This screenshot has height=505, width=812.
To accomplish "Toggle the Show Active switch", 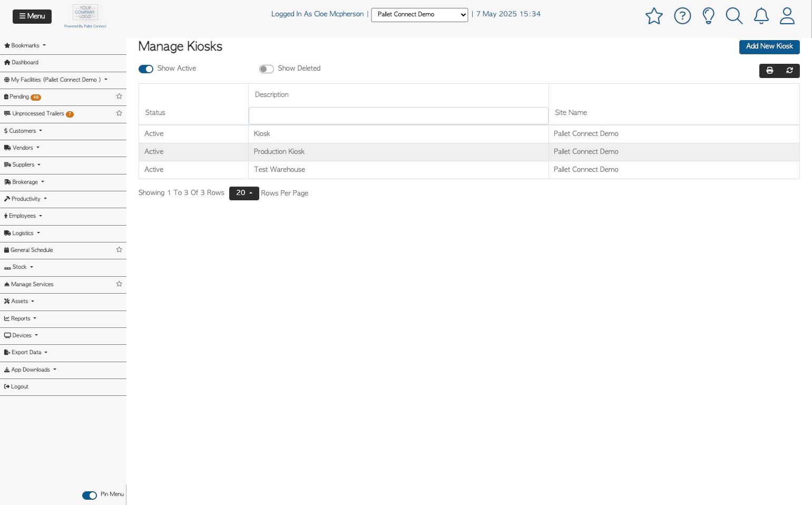I will 146,69.
